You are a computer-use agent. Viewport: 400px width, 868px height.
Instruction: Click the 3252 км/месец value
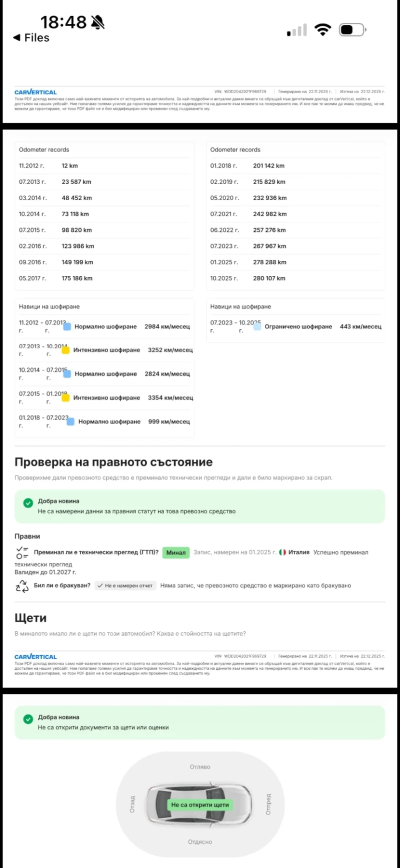click(170, 350)
